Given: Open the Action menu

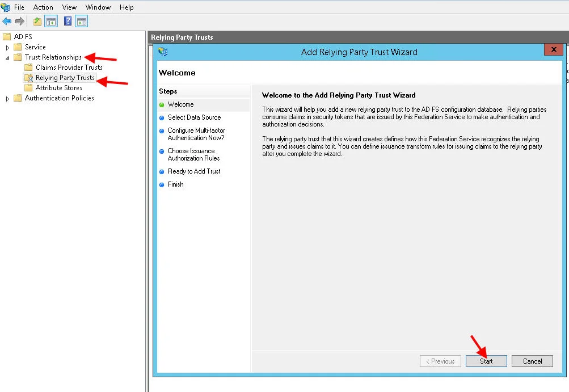Looking at the screenshot, I should click(43, 7).
